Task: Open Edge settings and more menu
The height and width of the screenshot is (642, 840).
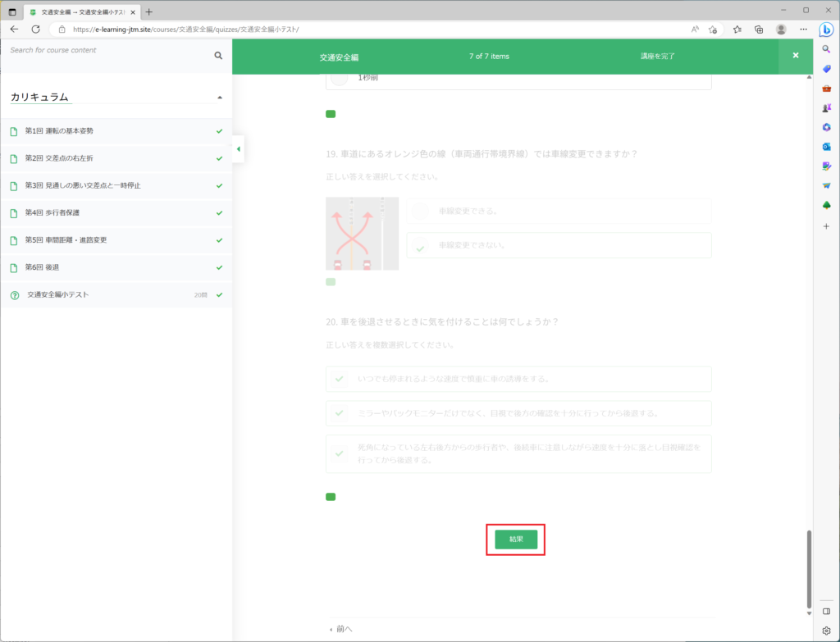Action: [x=802, y=29]
